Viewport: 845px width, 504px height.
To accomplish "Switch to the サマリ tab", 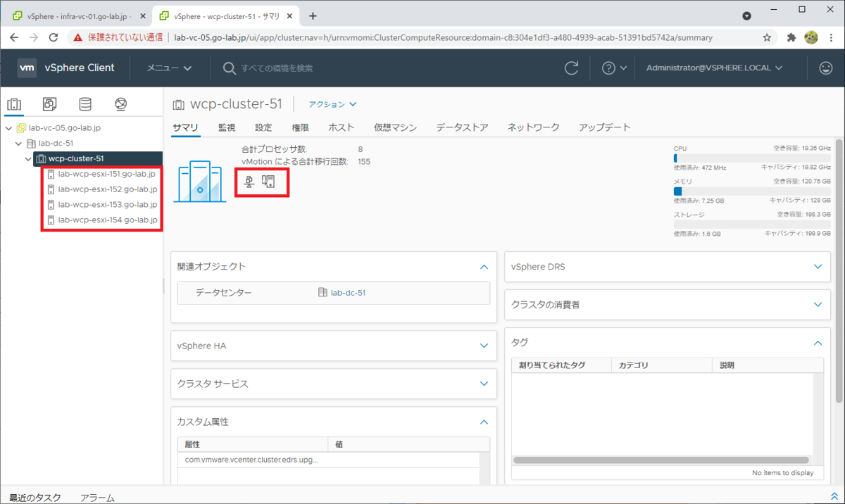I will [186, 127].
